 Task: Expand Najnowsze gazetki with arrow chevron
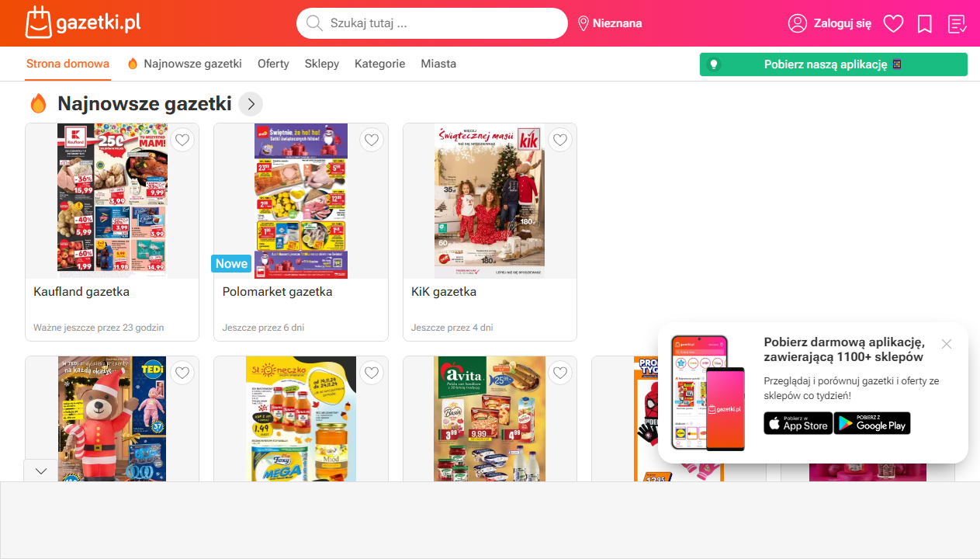(x=251, y=103)
